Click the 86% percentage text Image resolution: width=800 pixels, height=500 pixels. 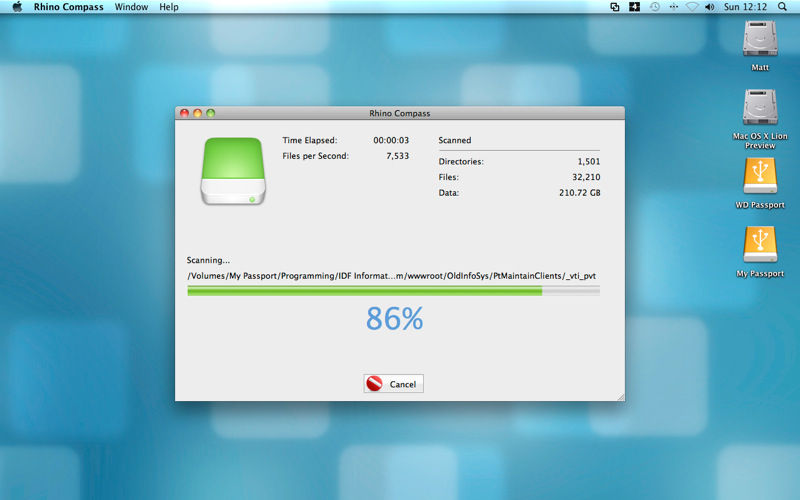pos(394,318)
